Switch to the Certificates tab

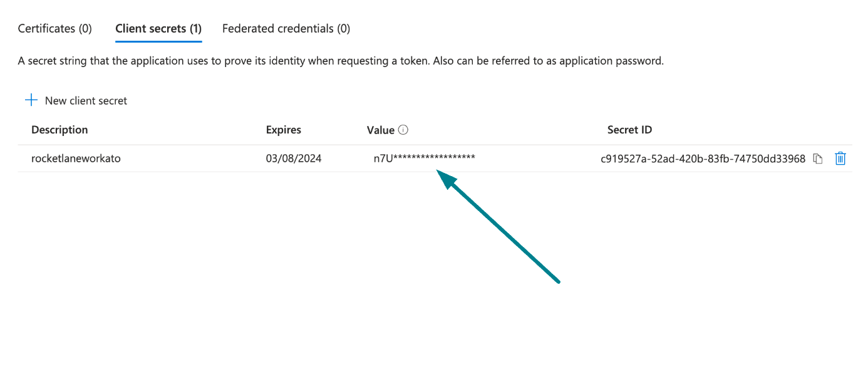pos(54,28)
